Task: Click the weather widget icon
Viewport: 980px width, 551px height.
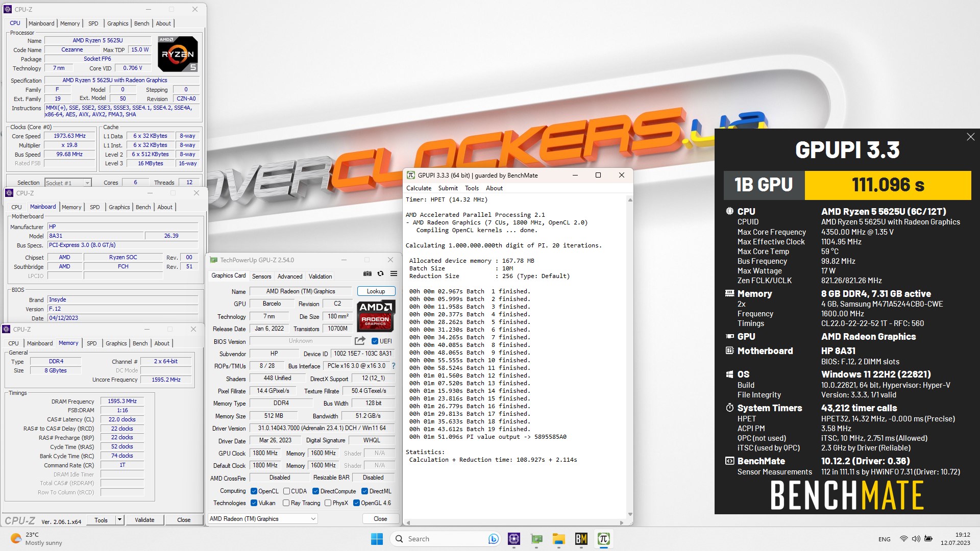Action: (16, 538)
